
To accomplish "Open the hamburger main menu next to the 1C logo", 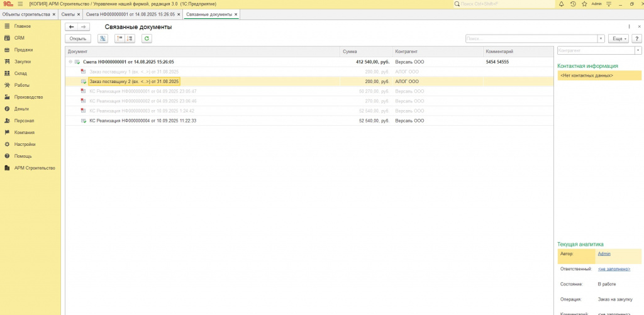I will coord(20,4).
